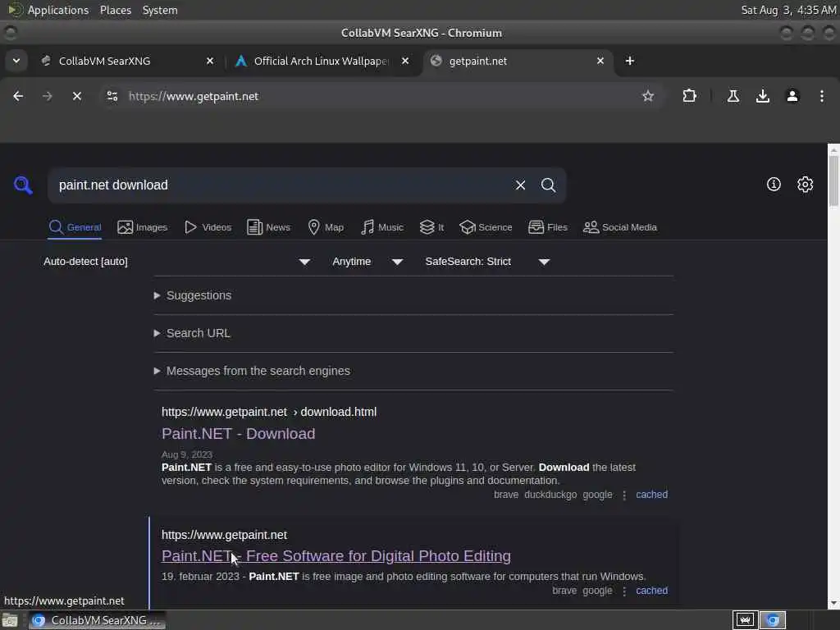
Task: Select the General search category
Action: coord(75,227)
